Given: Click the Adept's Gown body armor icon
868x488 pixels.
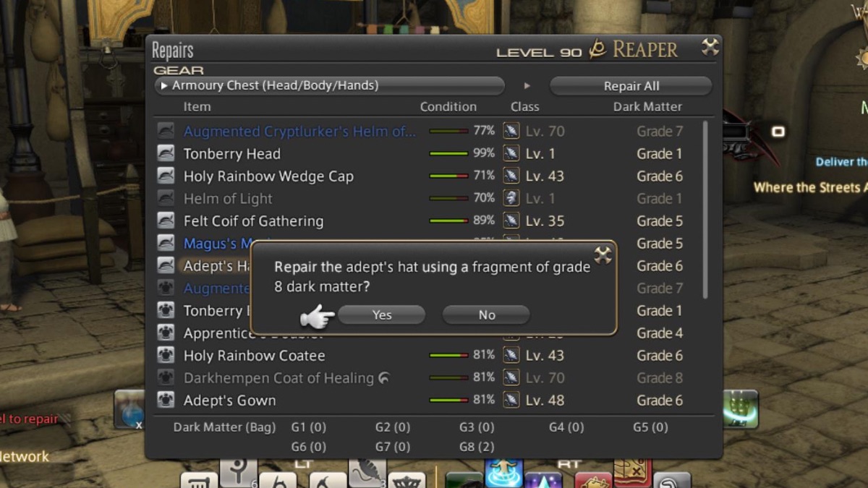Looking at the screenshot, I should (x=166, y=400).
